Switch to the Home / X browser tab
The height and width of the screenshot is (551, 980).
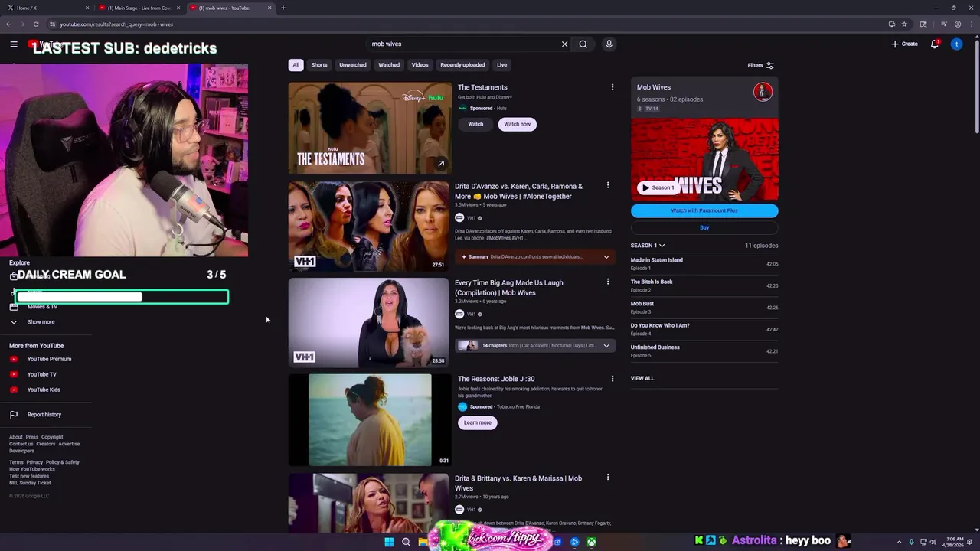(46, 8)
